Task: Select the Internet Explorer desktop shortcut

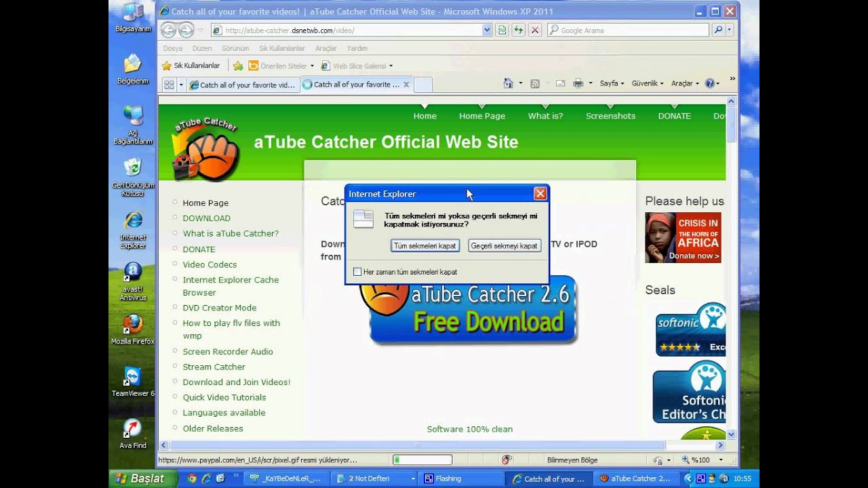Action: (133, 230)
